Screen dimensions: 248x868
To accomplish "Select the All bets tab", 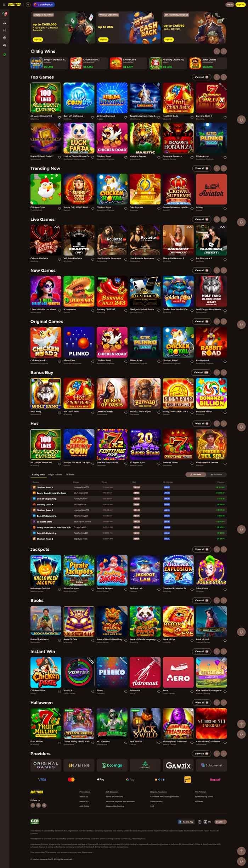I will tap(70, 475).
